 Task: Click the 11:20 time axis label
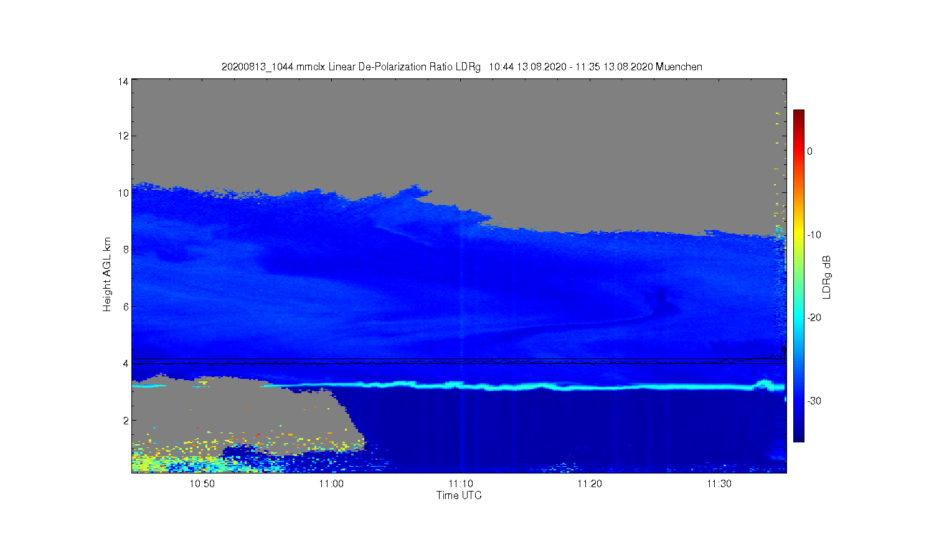tap(590, 483)
